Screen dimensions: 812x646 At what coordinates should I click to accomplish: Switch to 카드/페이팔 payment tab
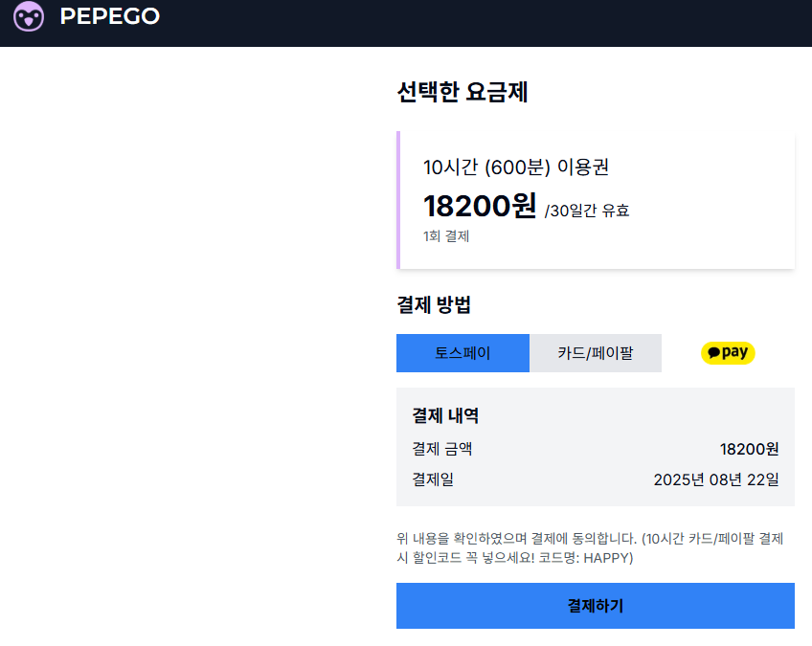point(596,353)
